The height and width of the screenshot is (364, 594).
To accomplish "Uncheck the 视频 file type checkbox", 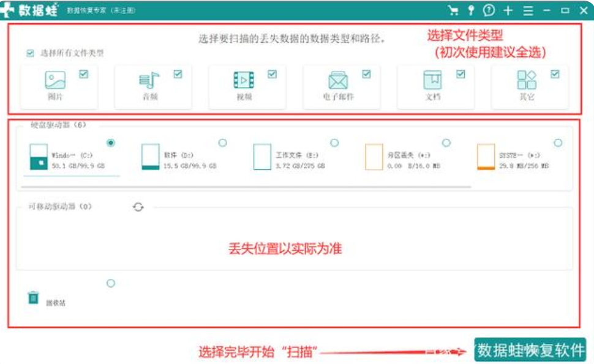I will 272,74.
